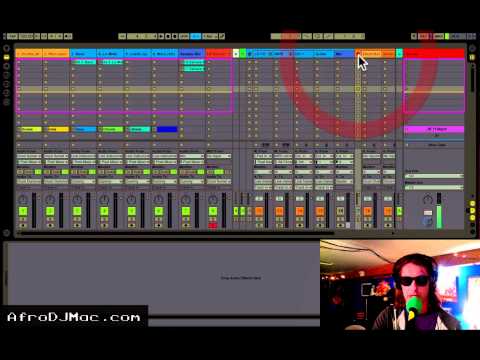This screenshot has height=360, width=480.
Task: Open the Key Map mode switch
Action: click(x=424, y=36)
